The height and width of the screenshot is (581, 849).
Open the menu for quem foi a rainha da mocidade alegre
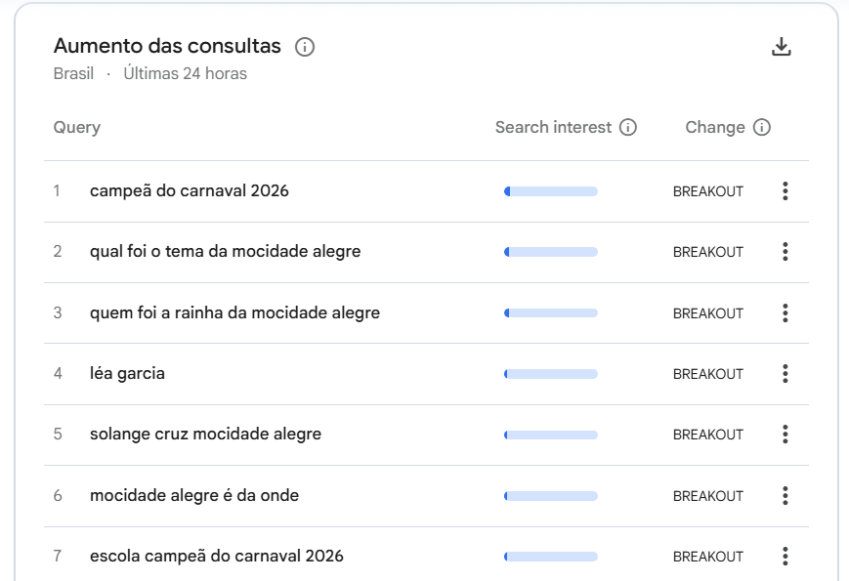[x=784, y=312]
